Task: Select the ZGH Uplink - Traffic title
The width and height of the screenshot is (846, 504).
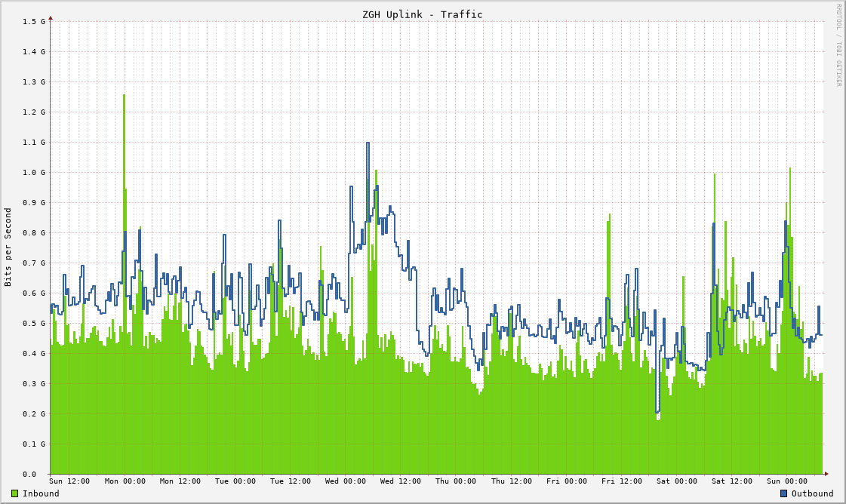Action: pyautogui.click(x=423, y=14)
